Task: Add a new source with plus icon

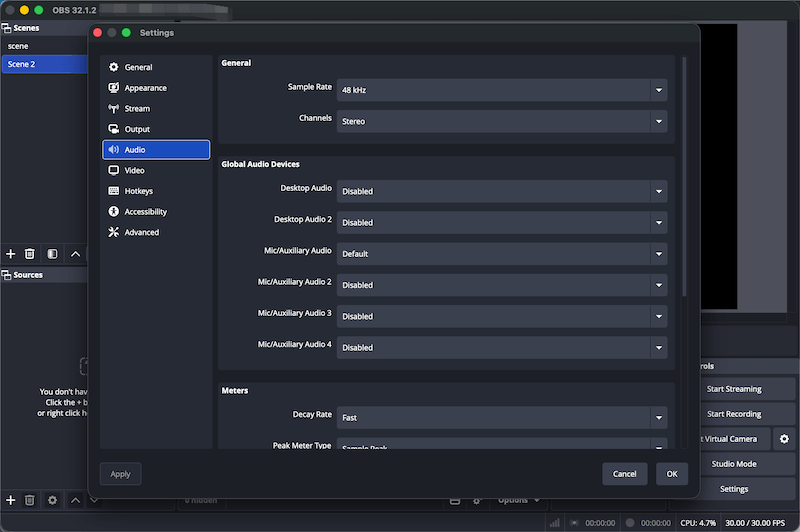Action: click(x=10, y=500)
